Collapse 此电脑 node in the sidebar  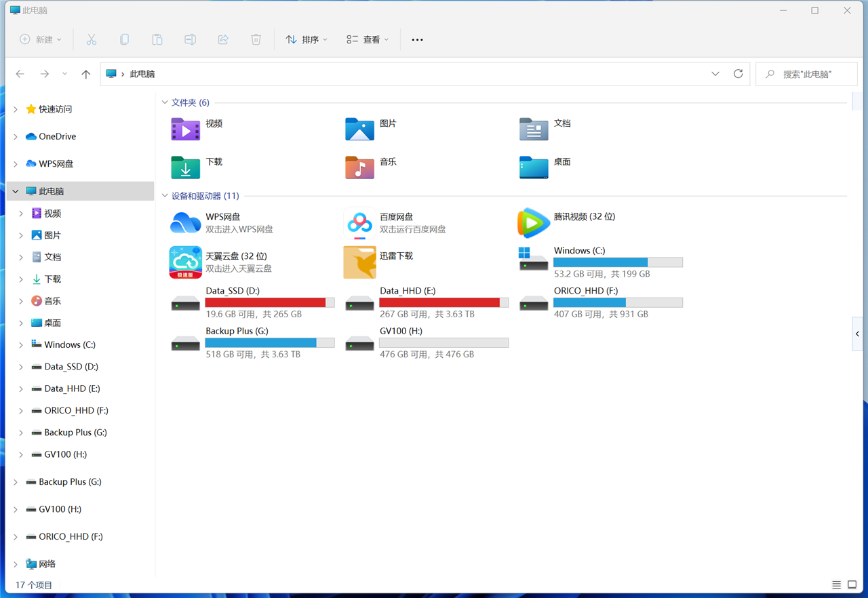pyautogui.click(x=16, y=191)
